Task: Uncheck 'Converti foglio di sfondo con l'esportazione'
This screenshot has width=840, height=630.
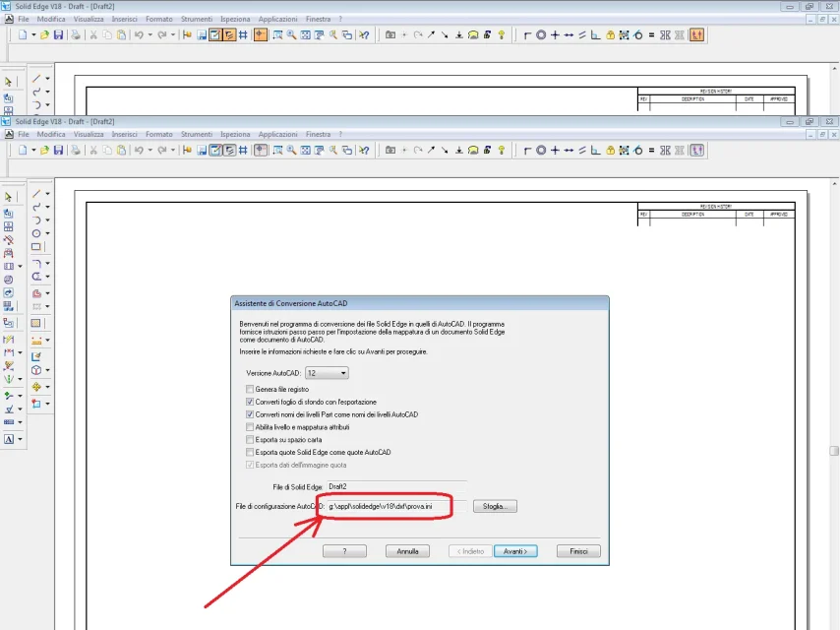Action: [x=250, y=402]
